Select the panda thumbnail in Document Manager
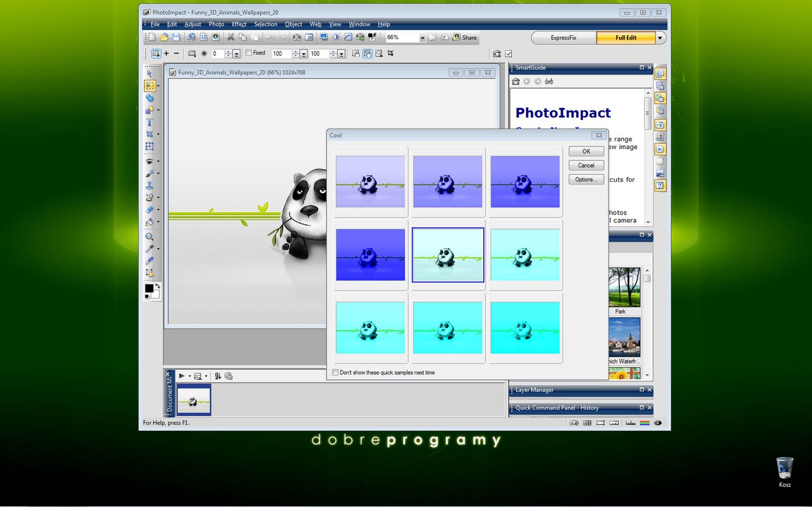 click(x=193, y=400)
